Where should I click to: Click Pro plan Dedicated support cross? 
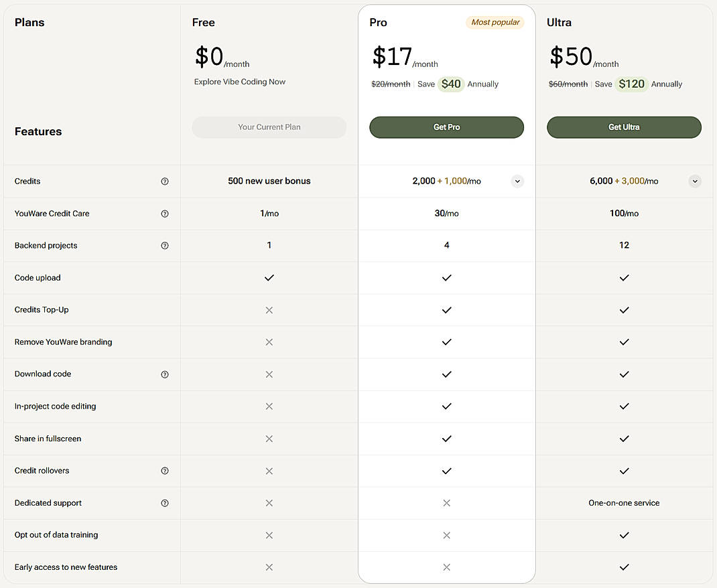pos(447,503)
